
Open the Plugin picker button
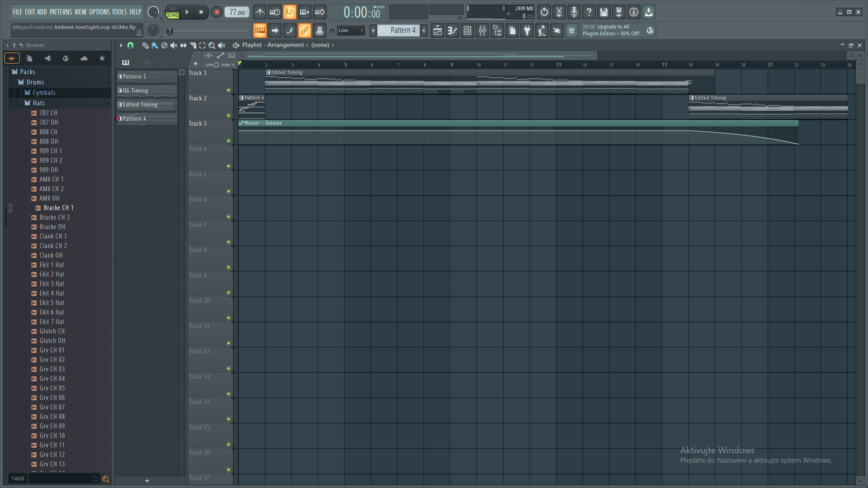[x=527, y=31]
